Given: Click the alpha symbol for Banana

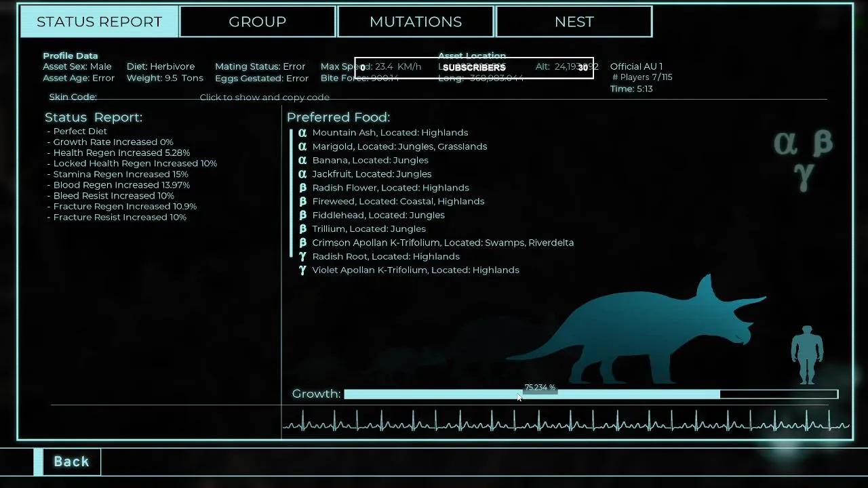Looking at the screenshot, I should (x=302, y=160).
